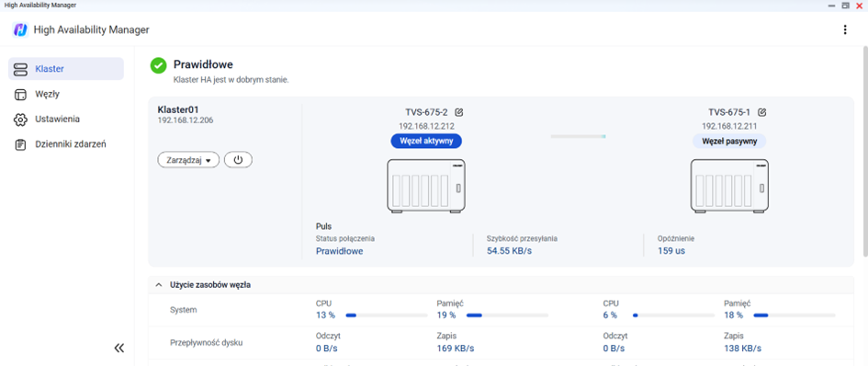The height and width of the screenshot is (366, 868).
Task: Open the Węzły menu item
Action: point(66,95)
